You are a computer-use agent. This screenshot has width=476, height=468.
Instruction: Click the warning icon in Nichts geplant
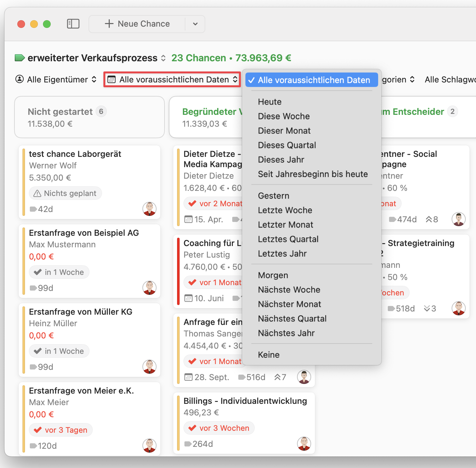(38, 193)
